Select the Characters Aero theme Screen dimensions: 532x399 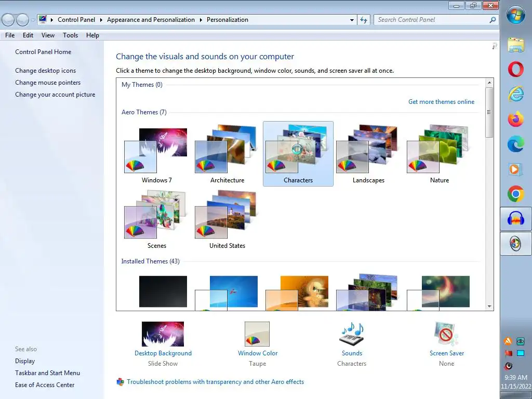point(298,154)
